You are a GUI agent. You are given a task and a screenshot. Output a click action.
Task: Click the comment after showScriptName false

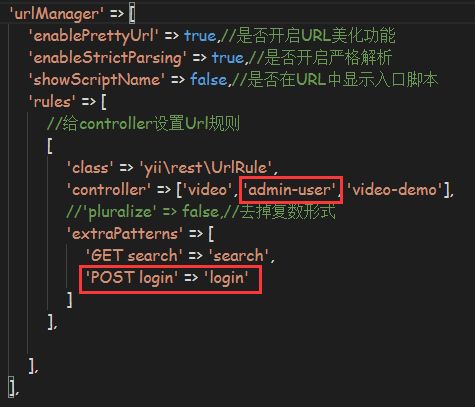pos(335,80)
